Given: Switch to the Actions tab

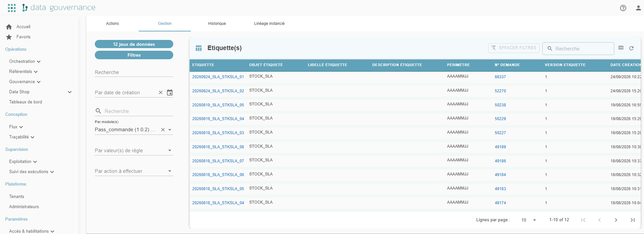Looking at the screenshot, I should (112, 24).
